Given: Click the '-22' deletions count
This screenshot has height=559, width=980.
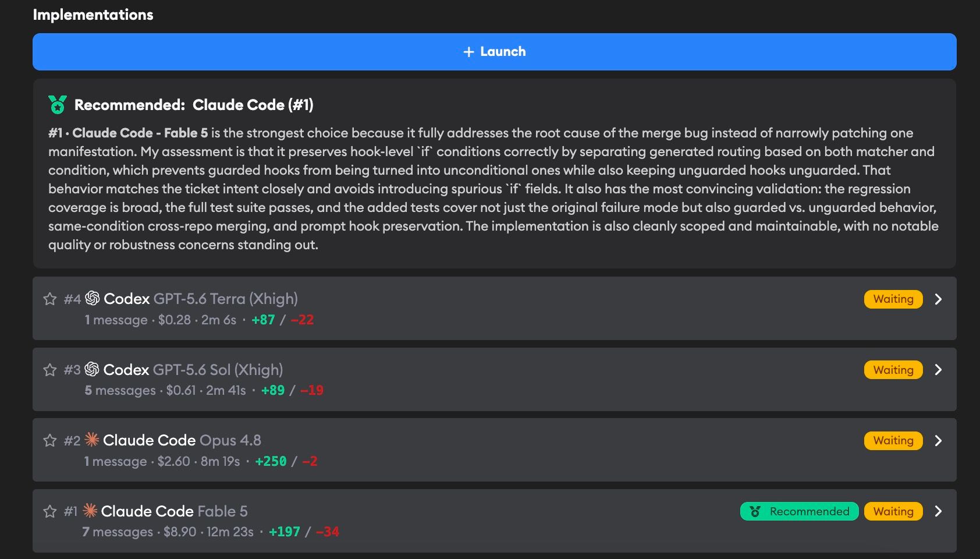Looking at the screenshot, I should [x=302, y=320].
